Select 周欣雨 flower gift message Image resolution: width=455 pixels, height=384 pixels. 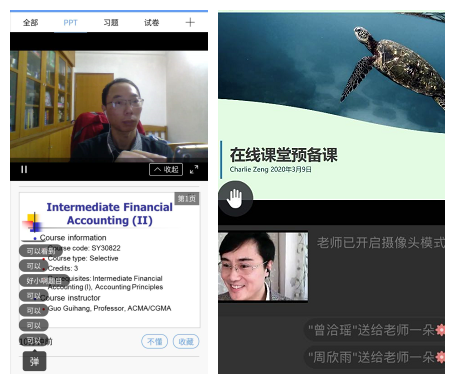coord(375,357)
